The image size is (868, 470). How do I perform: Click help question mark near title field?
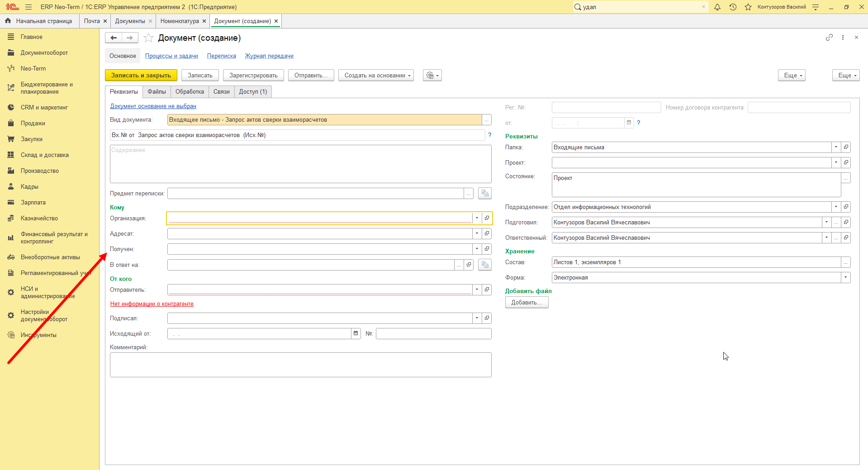[x=489, y=135]
